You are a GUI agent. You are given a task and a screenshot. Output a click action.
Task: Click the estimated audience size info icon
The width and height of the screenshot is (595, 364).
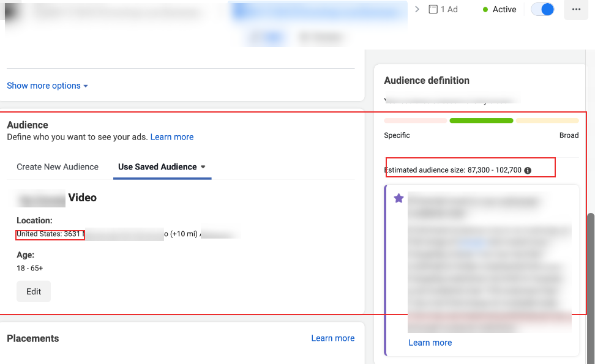tap(528, 170)
